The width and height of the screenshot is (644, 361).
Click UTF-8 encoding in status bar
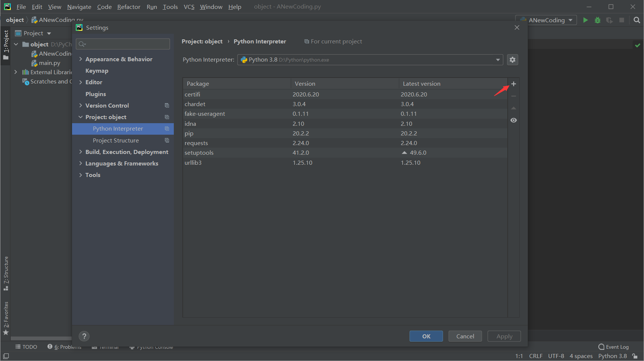point(556,356)
